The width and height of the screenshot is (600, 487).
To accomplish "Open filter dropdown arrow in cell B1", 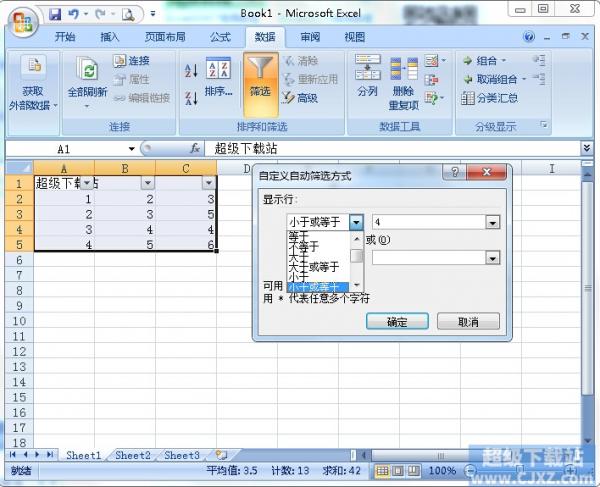I will (147, 183).
